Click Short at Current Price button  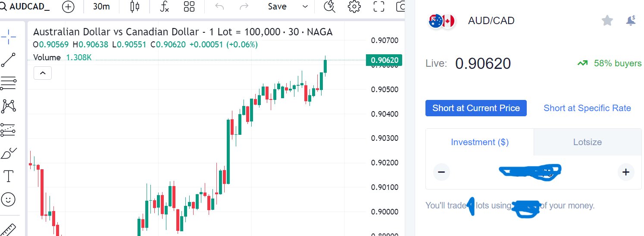click(x=476, y=108)
